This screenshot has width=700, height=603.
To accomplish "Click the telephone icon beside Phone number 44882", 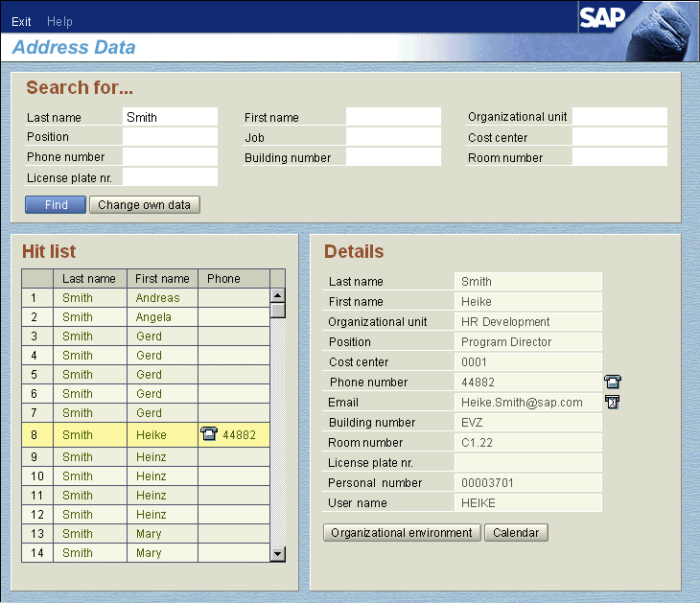I will click(612, 382).
